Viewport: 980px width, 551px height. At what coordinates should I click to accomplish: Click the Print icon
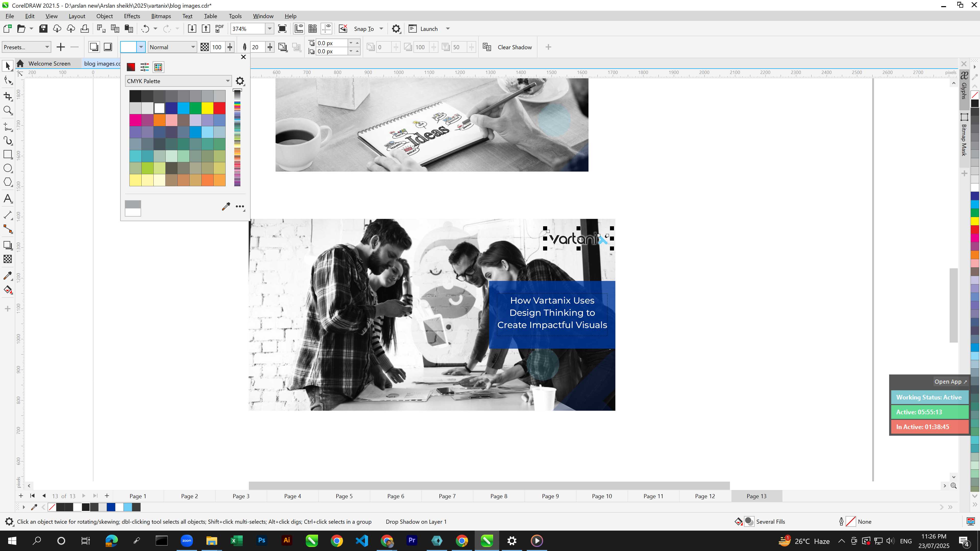[84, 29]
